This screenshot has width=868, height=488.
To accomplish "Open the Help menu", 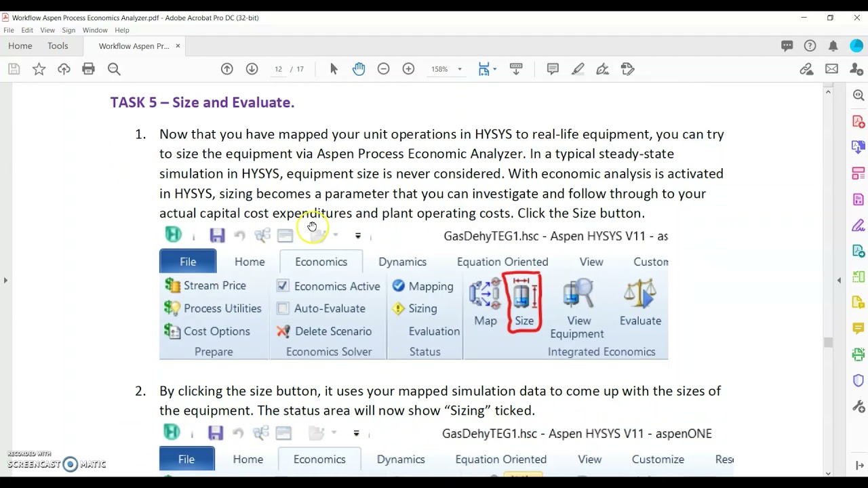I will pyautogui.click(x=122, y=30).
